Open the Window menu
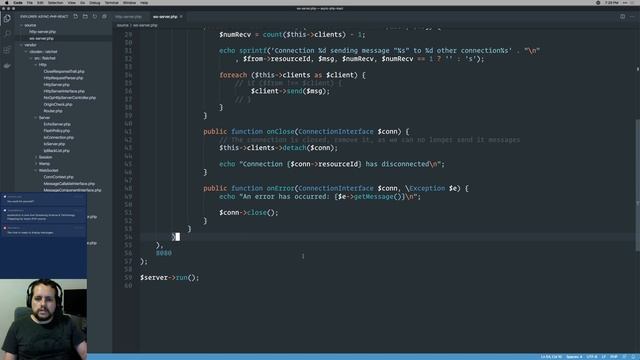The height and width of the screenshot is (360, 640). [129, 2]
